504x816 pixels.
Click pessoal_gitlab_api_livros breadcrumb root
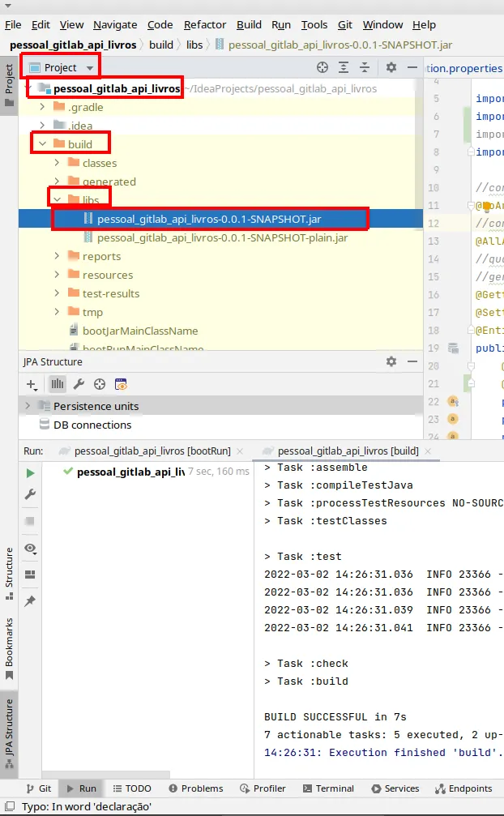click(73, 45)
